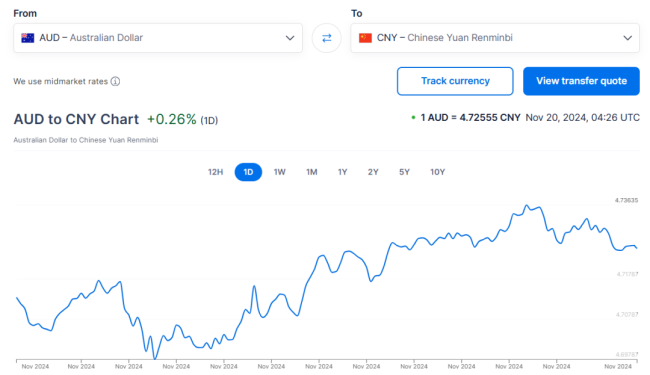Show the 1Y chart range

342,172
